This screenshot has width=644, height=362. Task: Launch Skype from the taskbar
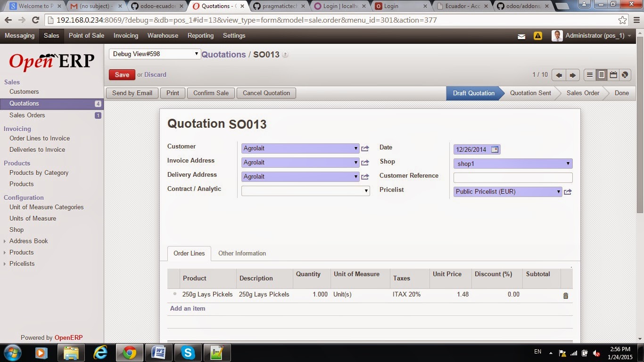(x=188, y=353)
